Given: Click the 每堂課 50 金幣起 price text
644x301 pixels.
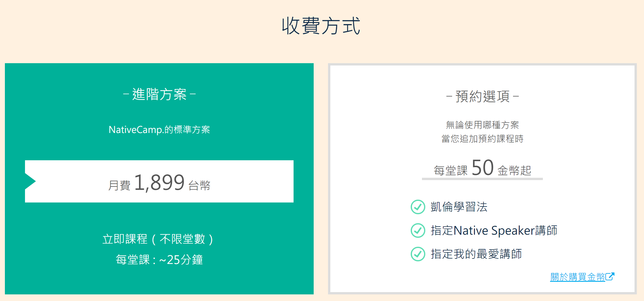Looking at the screenshot, I should (x=483, y=169).
